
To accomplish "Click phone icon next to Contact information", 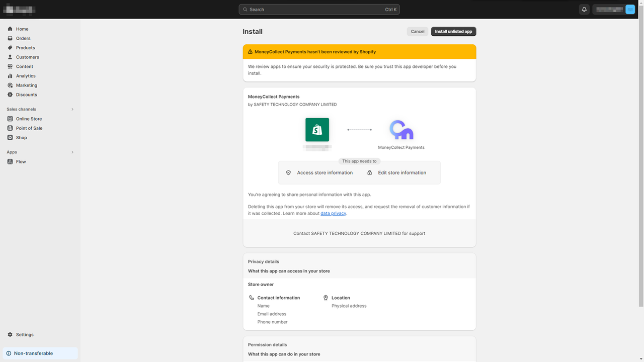I will click(x=252, y=298).
